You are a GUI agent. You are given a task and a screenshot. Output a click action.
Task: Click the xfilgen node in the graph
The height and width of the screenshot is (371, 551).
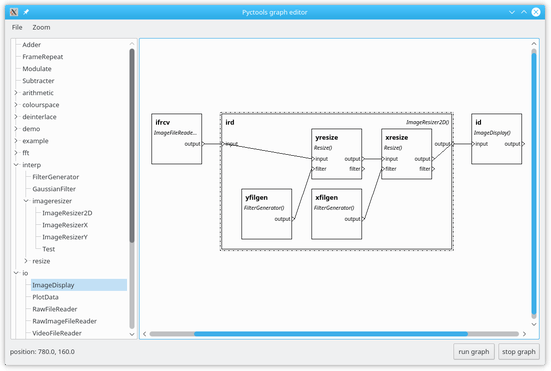[x=336, y=214]
